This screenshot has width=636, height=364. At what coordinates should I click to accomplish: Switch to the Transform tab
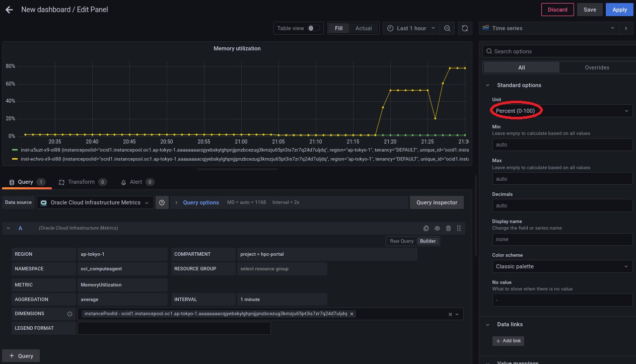pyautogui.click(x=81, y=182)
